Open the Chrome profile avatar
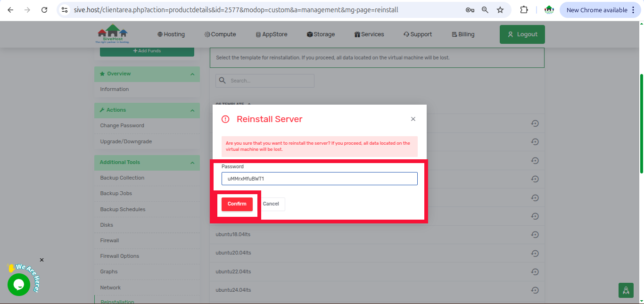This screenshot has width=644, height=304. pyautogui.click(x=549, y=10)
